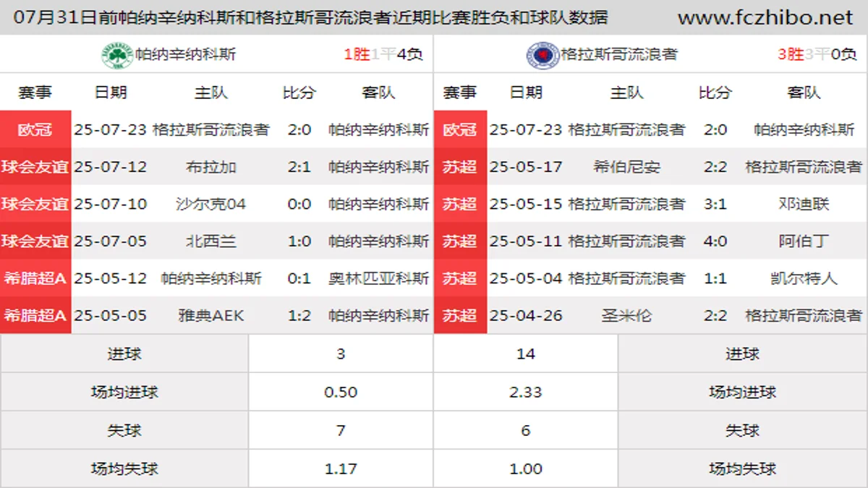868x488 pixels.
Task: Click 球会友谊 tag for 25-07-10 match
Action: pos(35,204)
